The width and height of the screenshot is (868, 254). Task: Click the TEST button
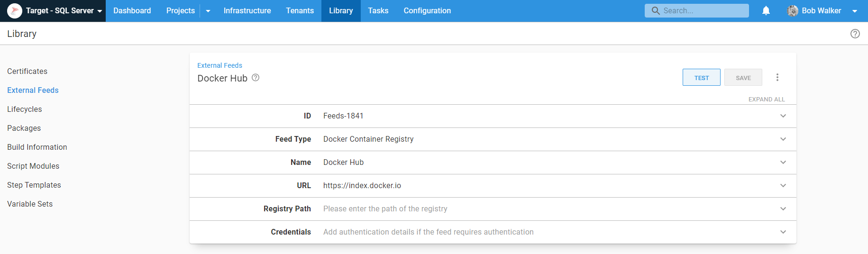(702, 78)
